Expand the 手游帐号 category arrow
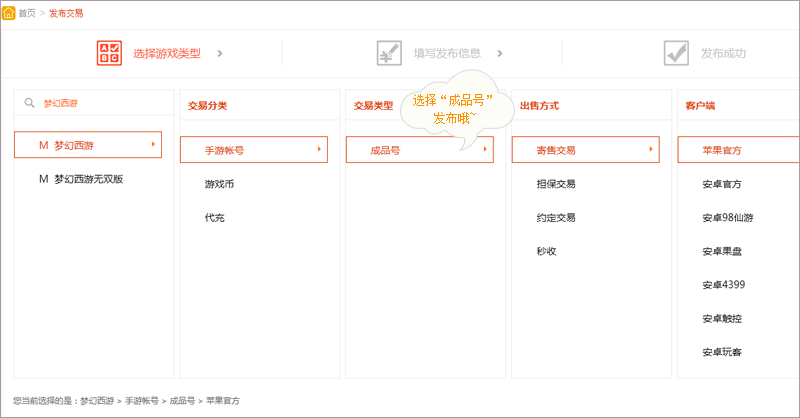The width and height of the screenshot is (800, 418). pos(319,150)
